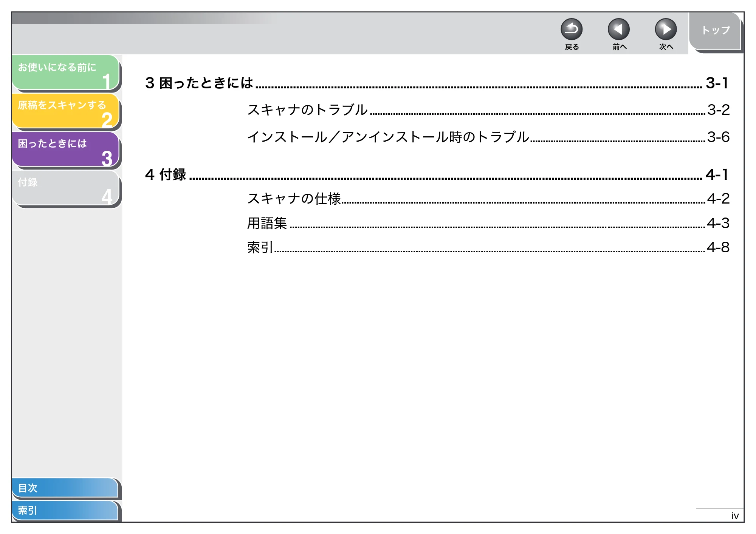The width and height of the screenshot is (756, 534).
Task: Click page number 4-3
Action: (719, 223)
